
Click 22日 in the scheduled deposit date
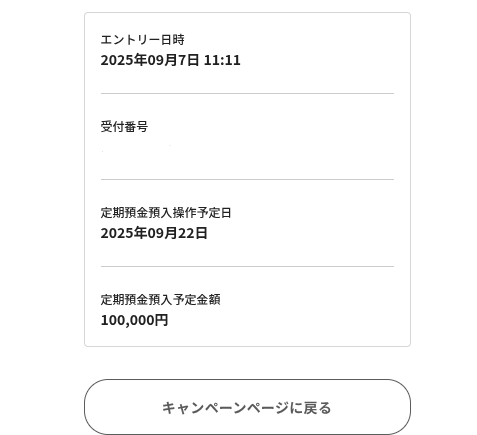click(192, 233)
